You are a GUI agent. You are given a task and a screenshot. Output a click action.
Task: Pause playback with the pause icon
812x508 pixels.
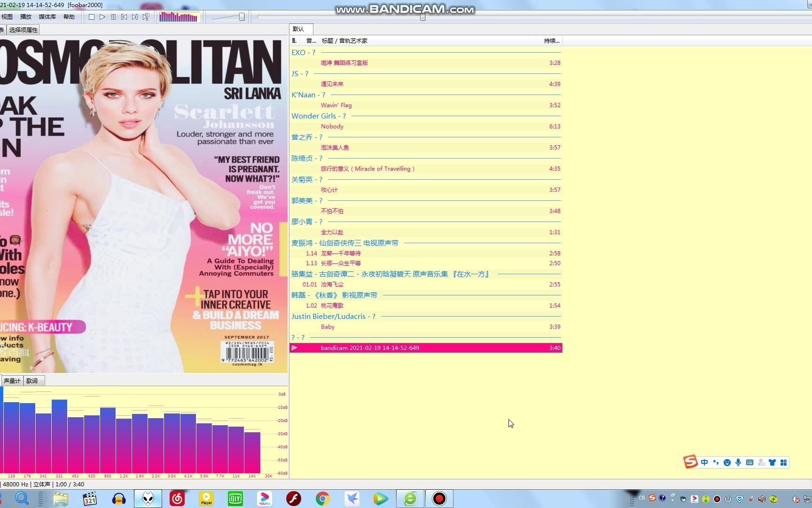click(x=113, y=17)
